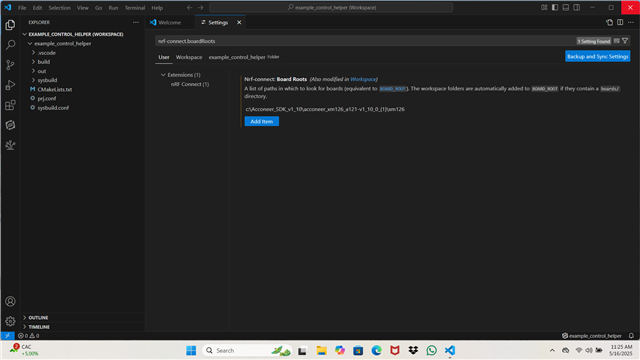The width and height of the screenshot is (640, 360).
Task: Click the remote window status bar icon
Action: [x=7, y=336]
